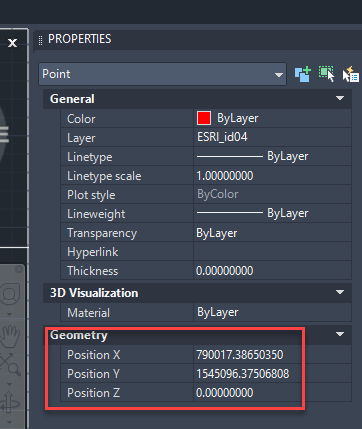Edit Position Y value 1545096.37506808
The width and height of the screenshot is (362, 429).
[272, 374]
